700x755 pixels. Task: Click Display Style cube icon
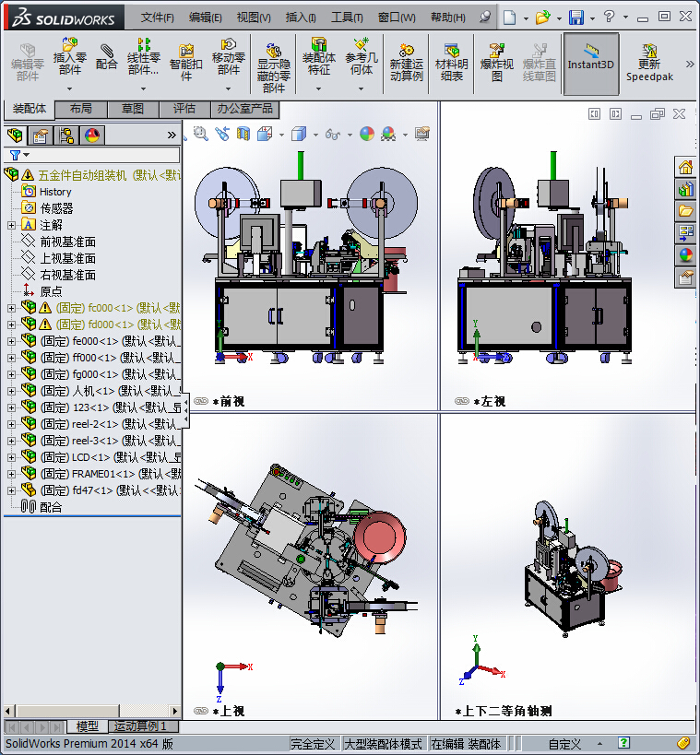(x=299, y=134)
